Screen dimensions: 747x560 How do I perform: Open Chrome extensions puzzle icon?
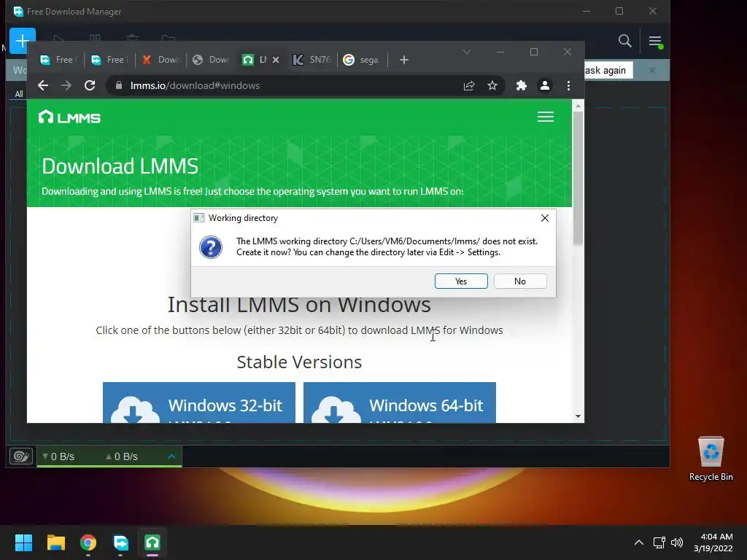(521, 86)
